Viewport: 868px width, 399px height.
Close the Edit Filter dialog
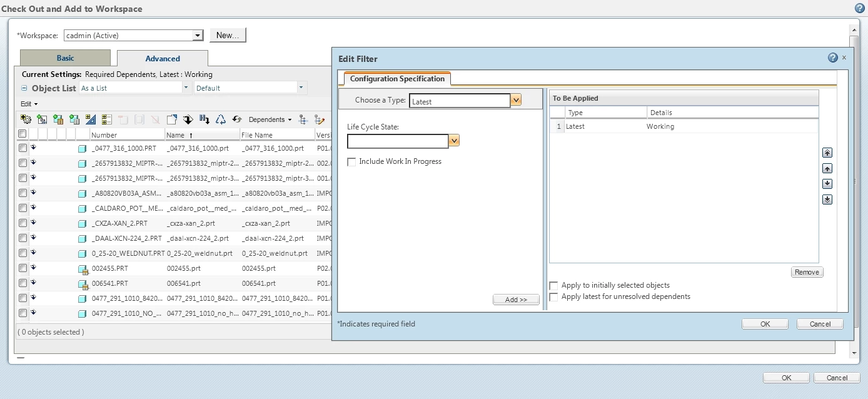click(844, 58)
